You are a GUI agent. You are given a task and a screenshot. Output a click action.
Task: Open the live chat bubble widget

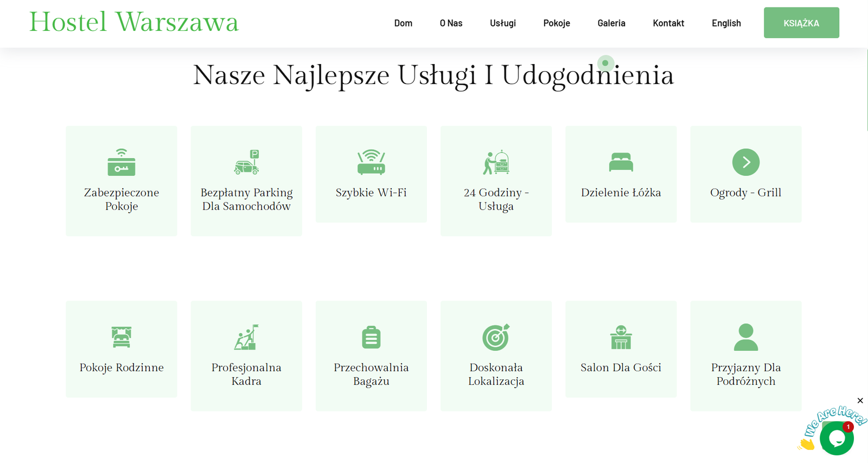pos(836,438)
